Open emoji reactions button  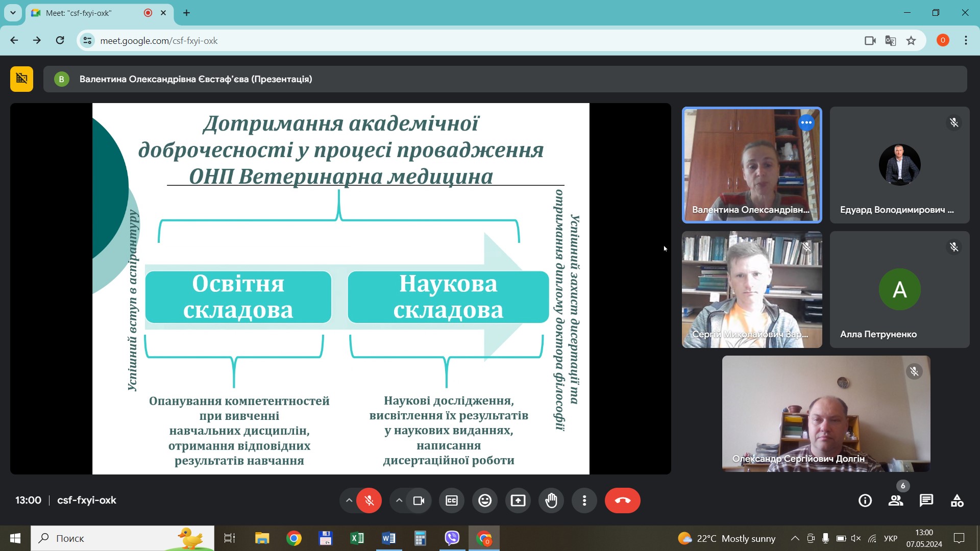(485, 500)
